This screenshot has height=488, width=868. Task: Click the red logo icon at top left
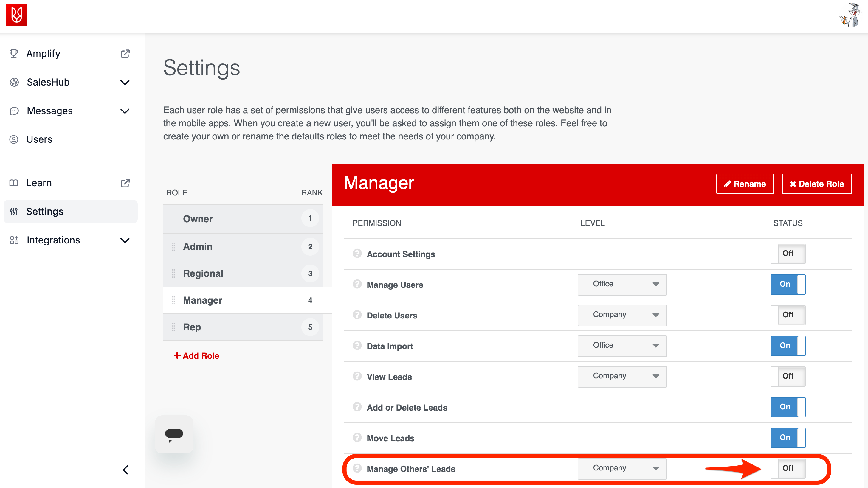pyautogui.click(x=16, y=15)
